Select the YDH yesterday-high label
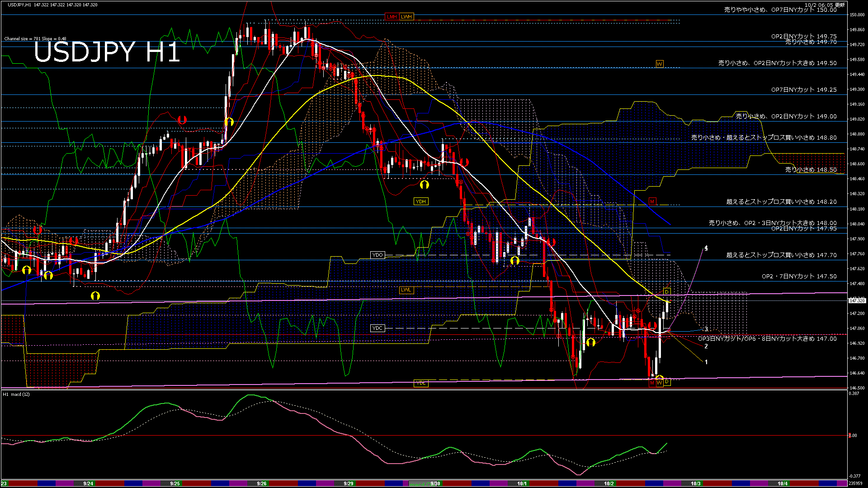The width and height of the screenshot is (868, 488). pyautogui.click(x=421, y=202)
